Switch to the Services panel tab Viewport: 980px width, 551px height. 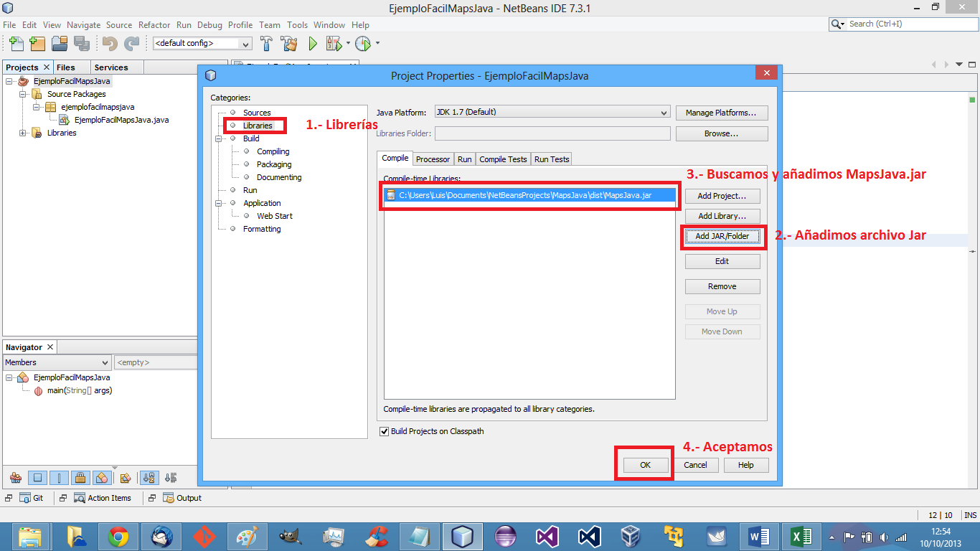111,67
